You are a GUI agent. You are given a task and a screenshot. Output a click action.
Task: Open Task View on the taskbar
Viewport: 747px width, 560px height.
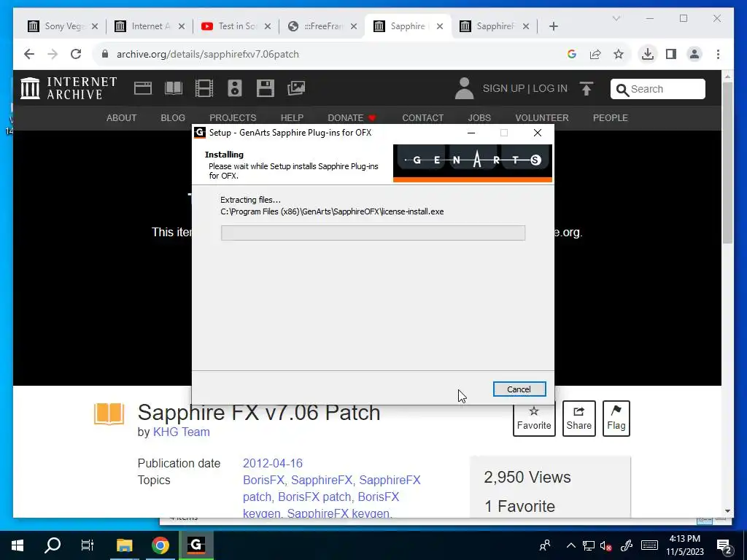[x=88, y=545]
